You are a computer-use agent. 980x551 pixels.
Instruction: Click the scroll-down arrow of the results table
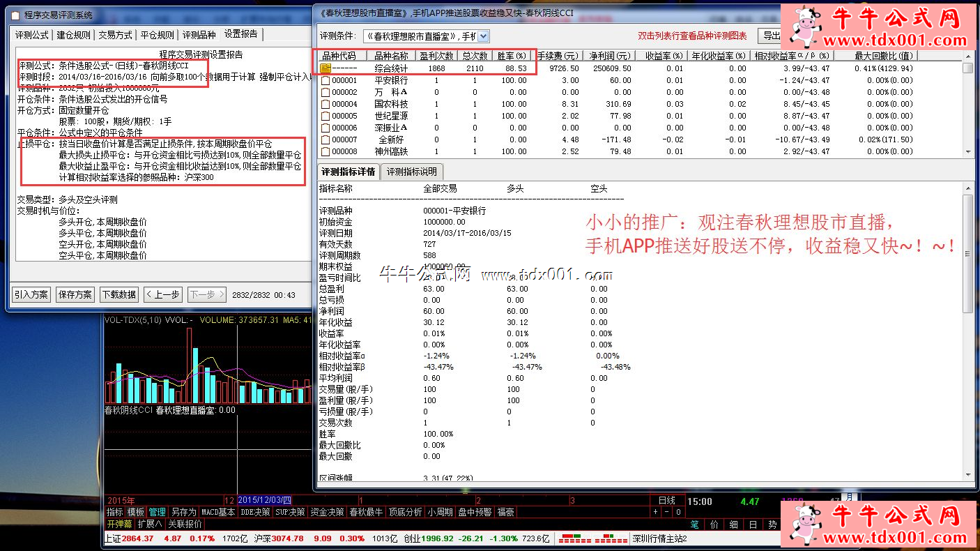967,151
